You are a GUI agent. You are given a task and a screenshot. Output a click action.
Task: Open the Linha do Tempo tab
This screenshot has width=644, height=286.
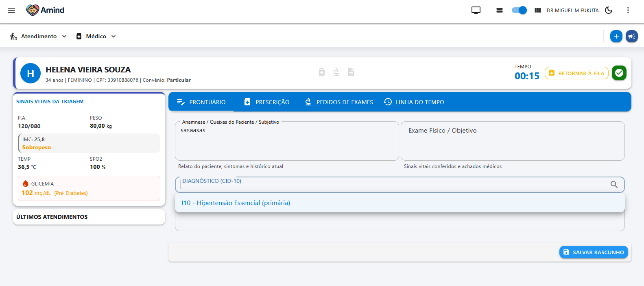click(414, 102)
